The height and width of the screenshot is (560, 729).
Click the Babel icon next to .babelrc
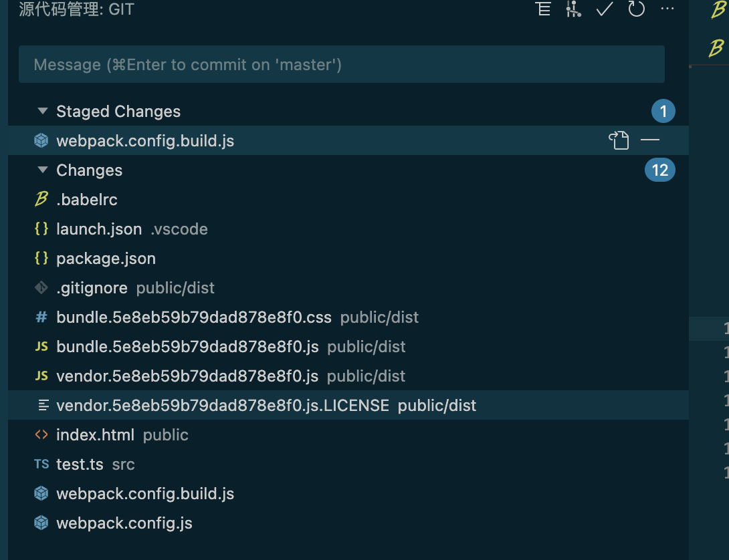[40, 199]
